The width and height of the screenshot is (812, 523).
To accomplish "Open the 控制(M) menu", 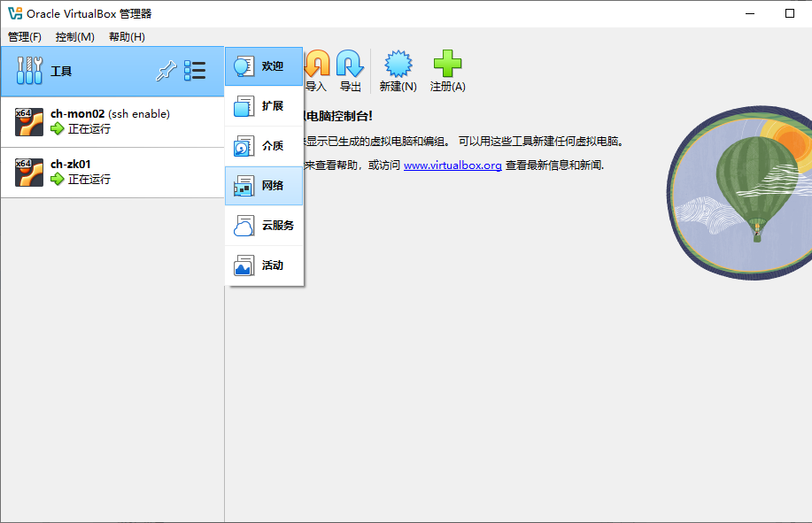I will (75, 37).
